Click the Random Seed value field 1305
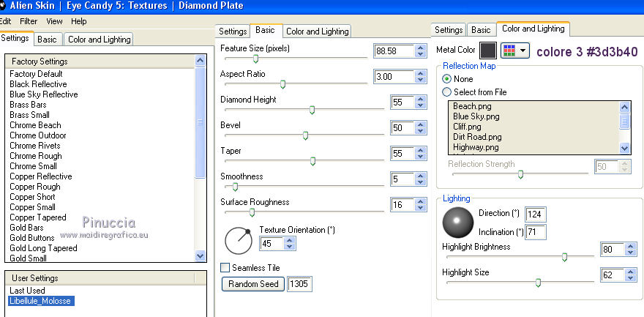The height and width of the screenshot is (317, 644). click(299, 284)
